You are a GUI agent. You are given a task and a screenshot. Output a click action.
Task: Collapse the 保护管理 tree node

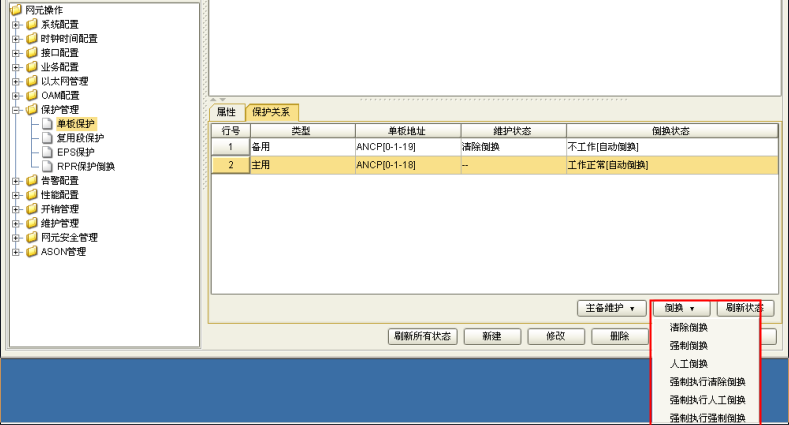(x=16, y=110)
